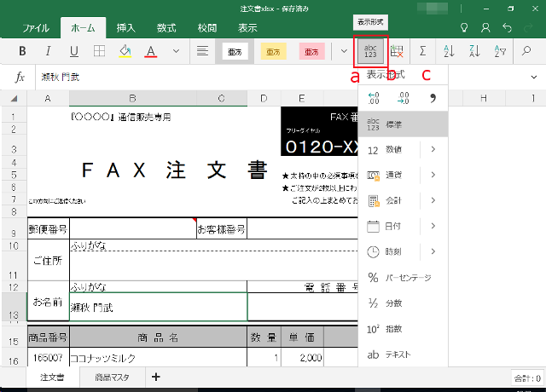Expand the 会計 submenu arrow
The width and height of the screenshot is (546, 392).
click(433, 200)
